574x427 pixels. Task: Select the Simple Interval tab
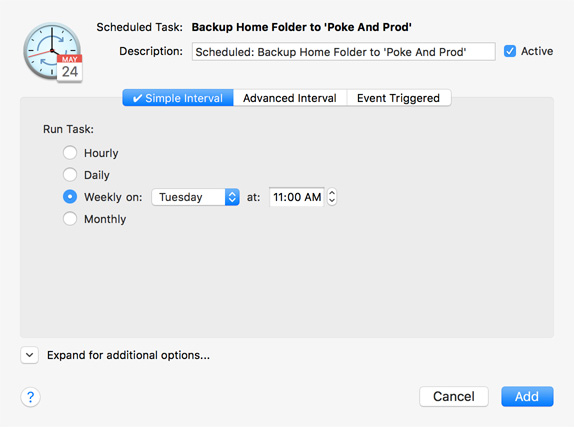point(178,98)
